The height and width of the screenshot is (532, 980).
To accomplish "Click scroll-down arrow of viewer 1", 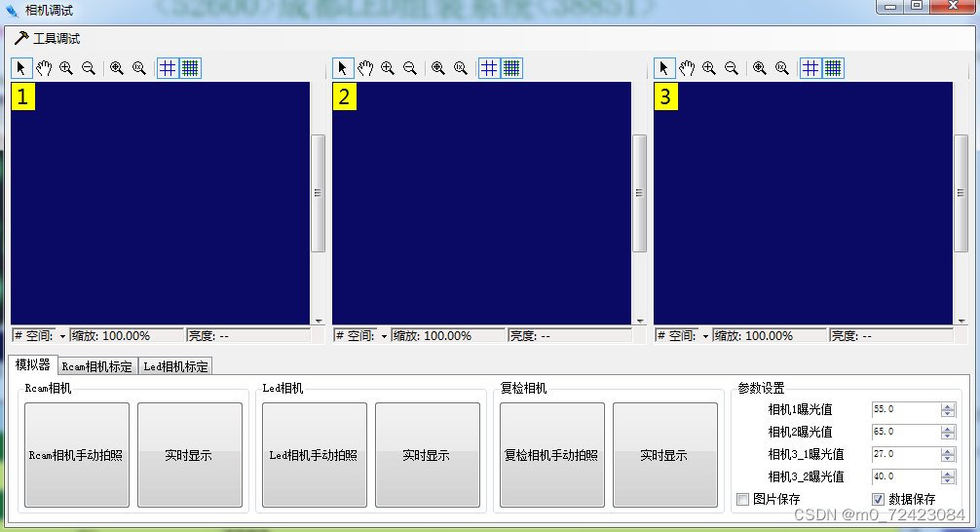I will click(319, 322).
